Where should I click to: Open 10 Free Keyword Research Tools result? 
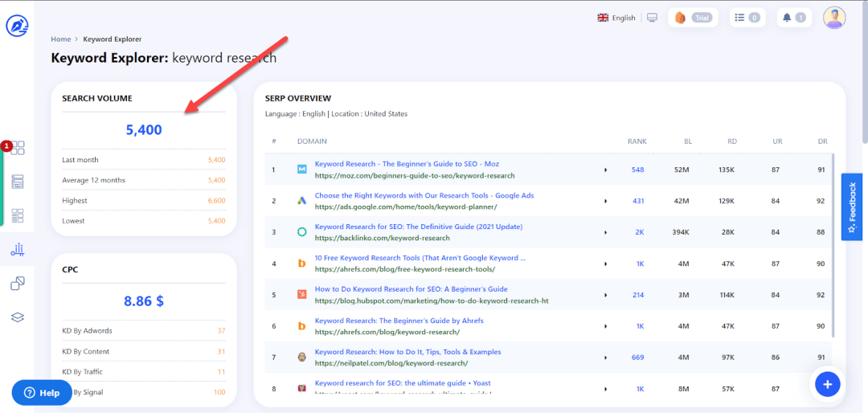(420, 258)
